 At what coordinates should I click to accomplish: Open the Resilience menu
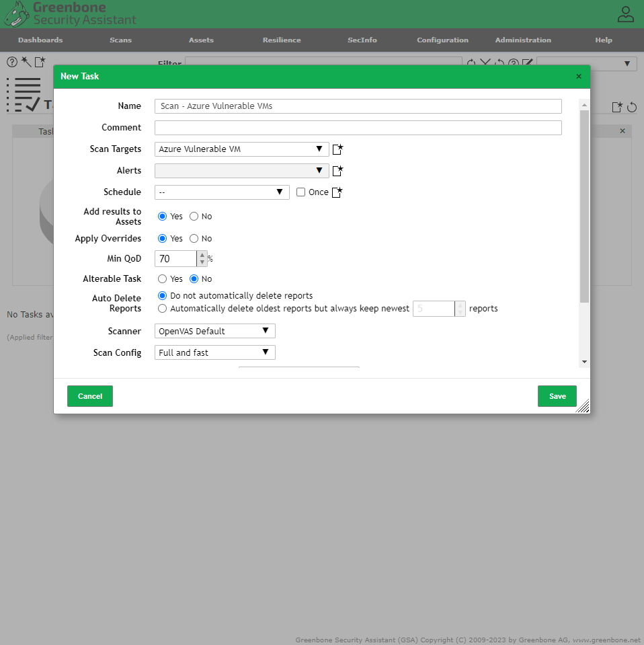coord(282,40)
